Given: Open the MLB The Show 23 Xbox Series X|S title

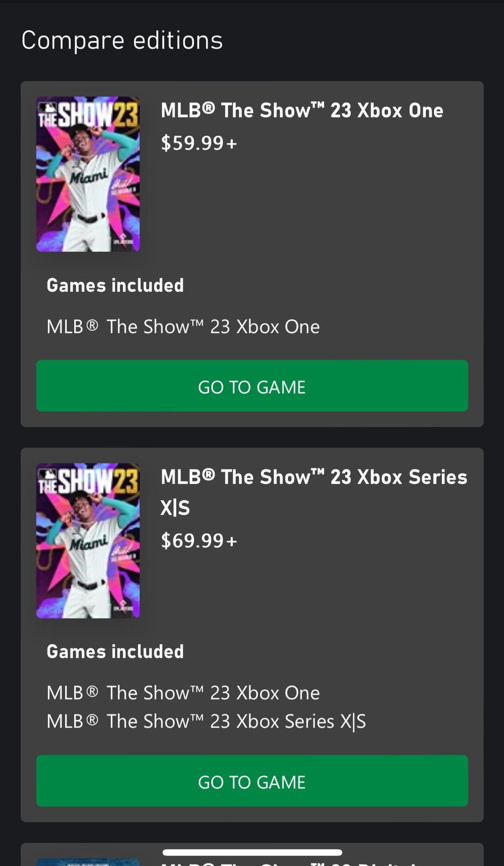Looking at the screenshot, I should (x=314, y=492).
